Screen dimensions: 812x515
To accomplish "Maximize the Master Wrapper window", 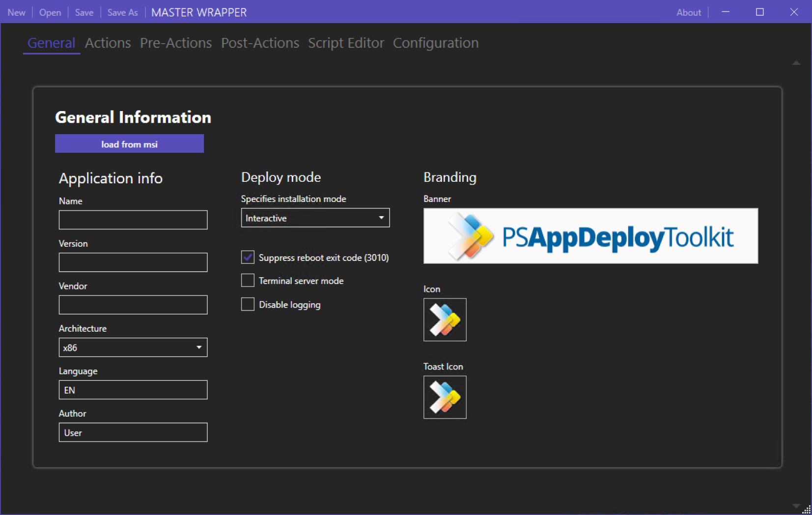I will coord(759,12).
